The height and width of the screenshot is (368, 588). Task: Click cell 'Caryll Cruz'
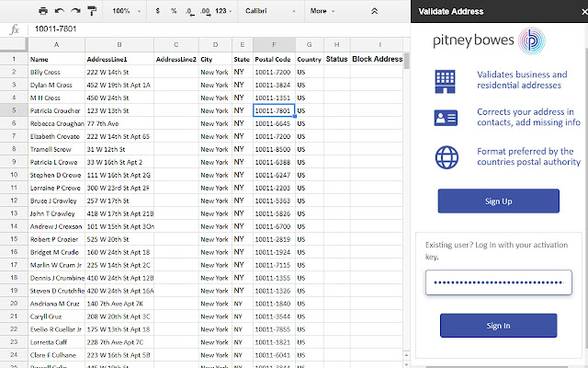point(56,316)
